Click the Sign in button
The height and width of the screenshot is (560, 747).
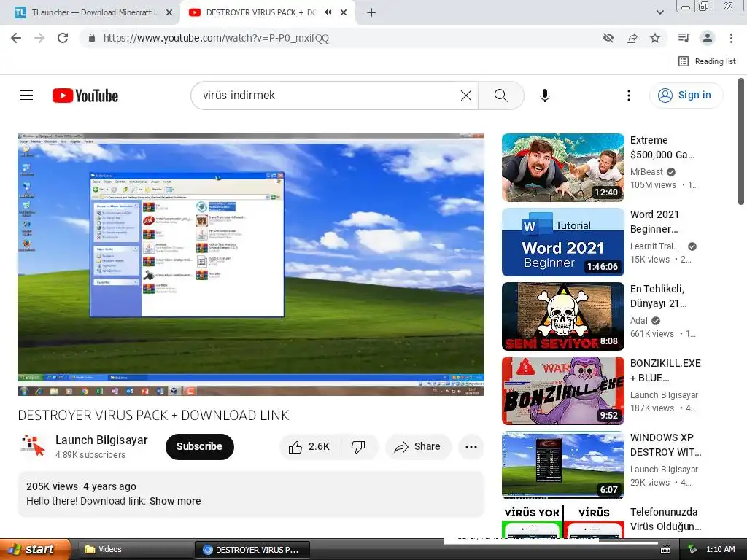tap(686, 96)
